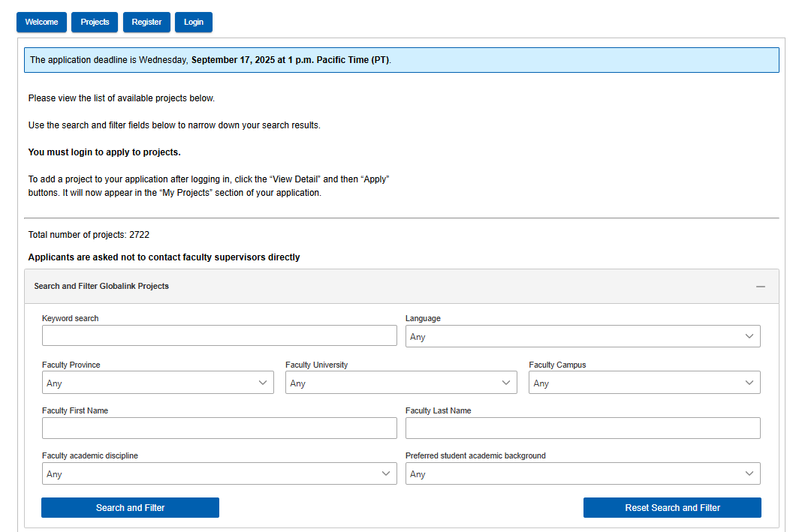793x532 pixels.
Task: Click the Faculty Province chevron arrow
Action: tap(262, 383)
